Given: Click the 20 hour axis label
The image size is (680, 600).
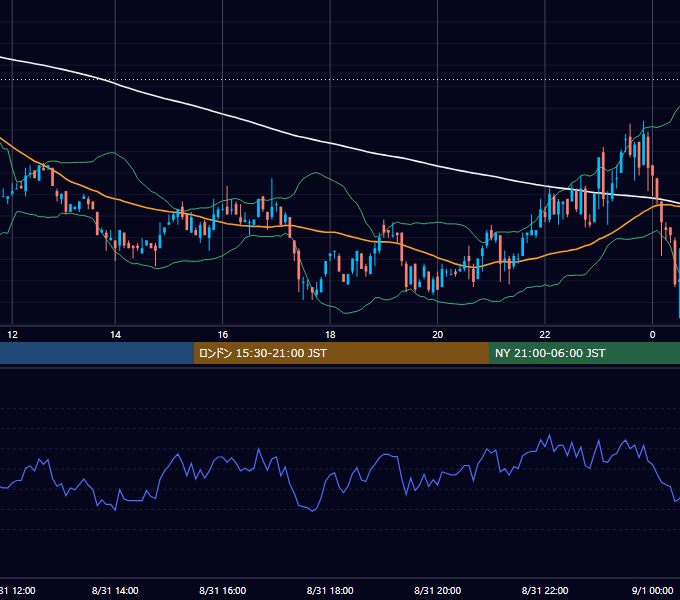Looking at the screenshot, I should [x=438, y=335].
